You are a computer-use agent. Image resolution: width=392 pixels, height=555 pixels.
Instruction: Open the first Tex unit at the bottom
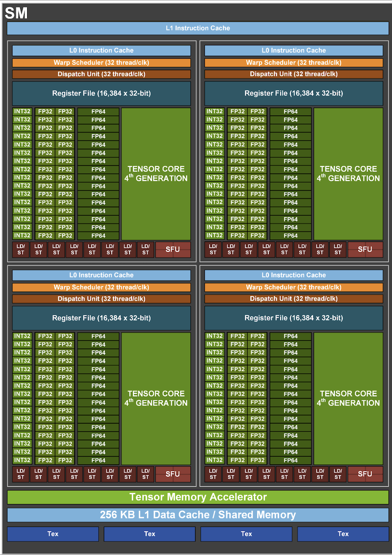(53, 534)
